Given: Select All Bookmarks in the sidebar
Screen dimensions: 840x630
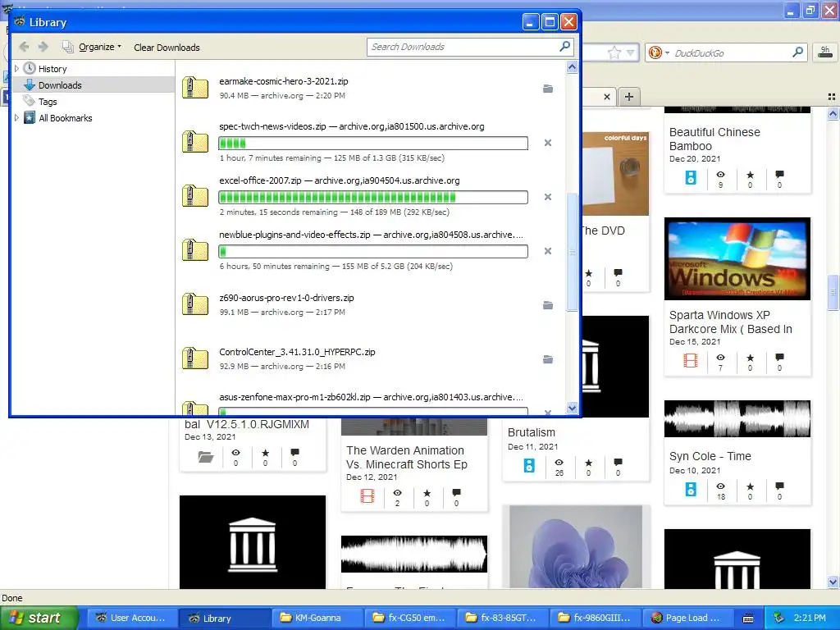Looking at the screenshot, I should tap(66, 118).
